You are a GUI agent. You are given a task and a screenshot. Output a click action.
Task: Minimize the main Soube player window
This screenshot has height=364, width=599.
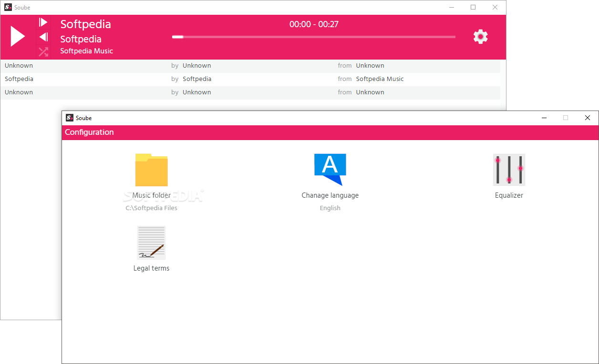451,7
